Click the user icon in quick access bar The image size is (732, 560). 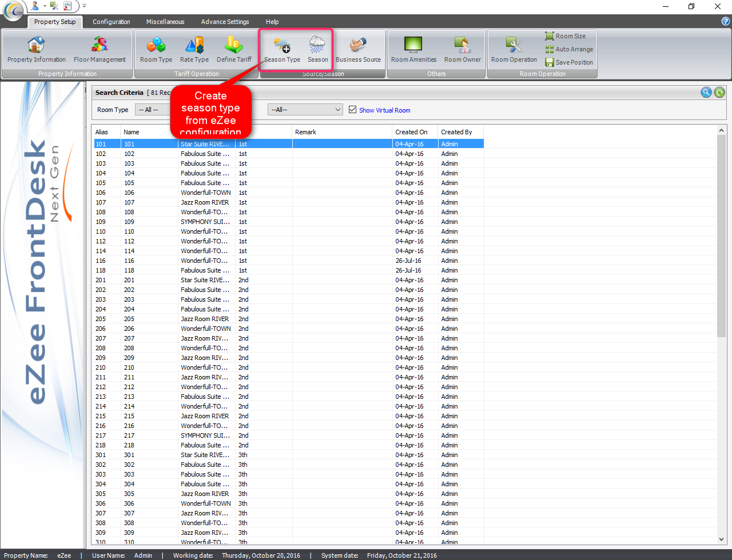pyautogui.click(x=35, y=6)
